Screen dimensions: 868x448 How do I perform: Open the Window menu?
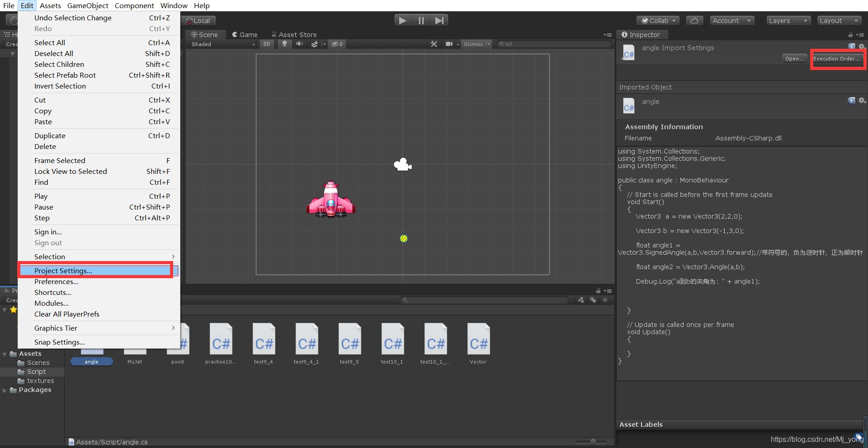(x=174, y=5)
